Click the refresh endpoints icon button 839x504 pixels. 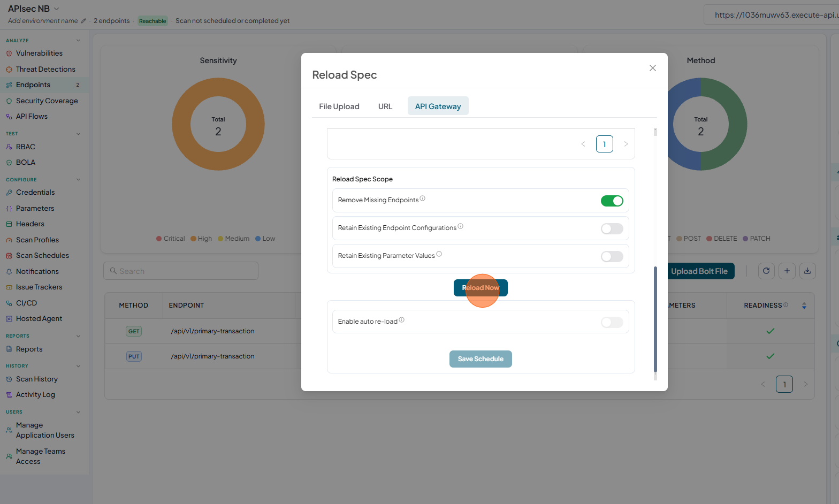point(766,271)
